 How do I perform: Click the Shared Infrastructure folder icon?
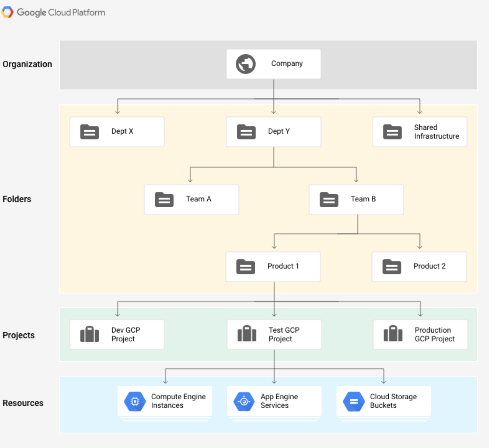coord(392,132)
